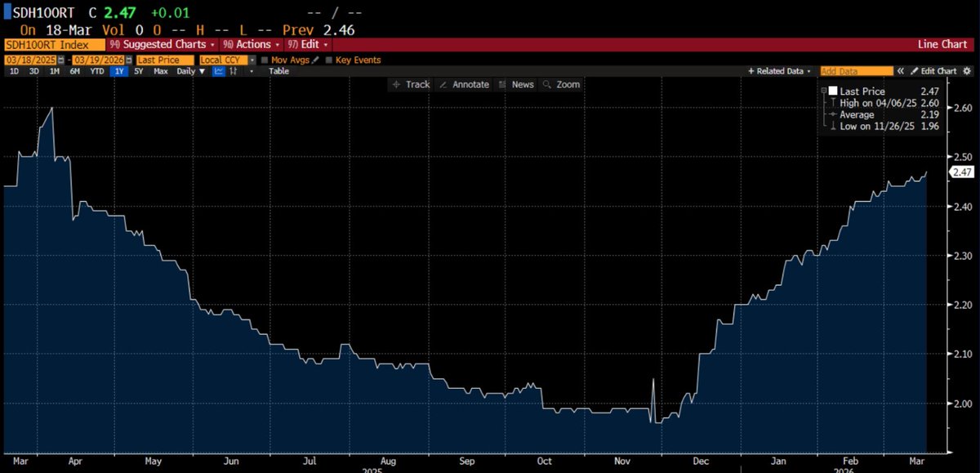The height and width of the screenshot is (473, 980).
Task: Enable the Mov Avgs checkbox
Action: point(265,60)
